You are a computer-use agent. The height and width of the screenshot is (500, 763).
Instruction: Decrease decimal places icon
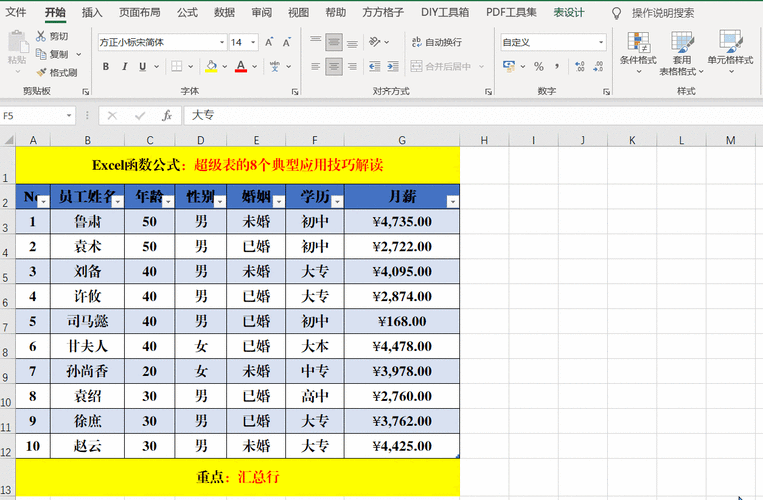click(598, 67)
